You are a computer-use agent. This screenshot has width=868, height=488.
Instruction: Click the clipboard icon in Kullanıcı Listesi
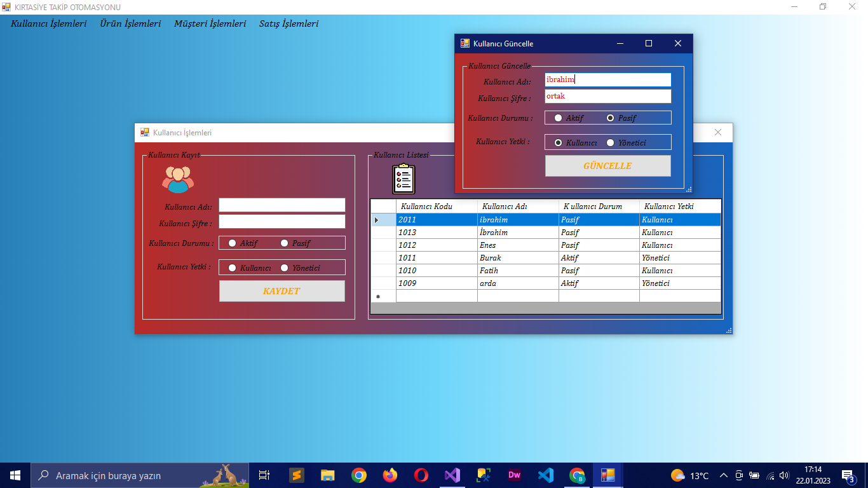403,179
